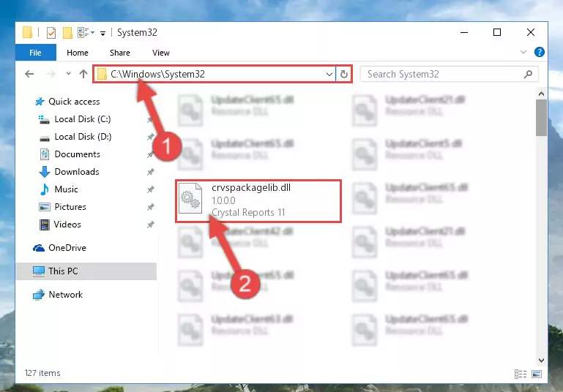Switch to the View ribbon tab
The image size is (563, 392).
[161, 53]
